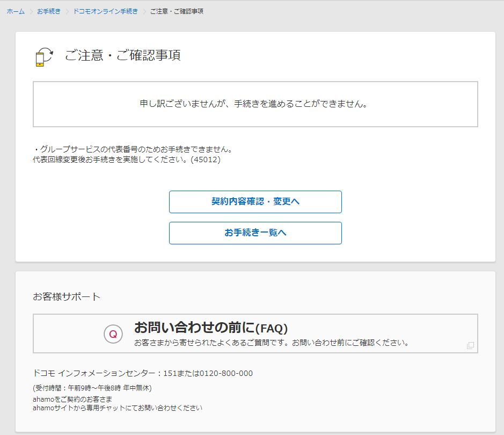Click the FAQ description text お客さまから寄せられた
The width and height of the screenshot is (504, 435).
tap(272, 343)
